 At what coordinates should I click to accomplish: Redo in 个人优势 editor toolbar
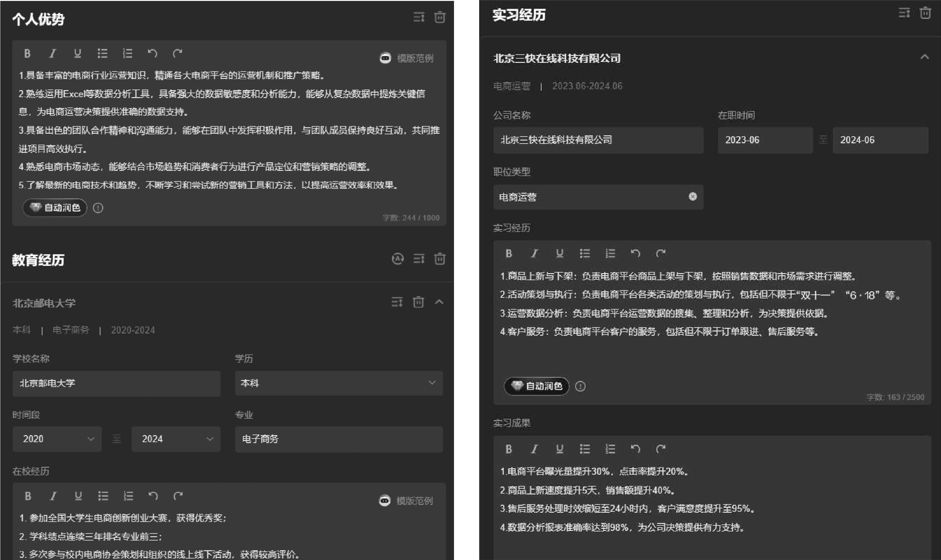pyautogui.click(x=177, y=54)
